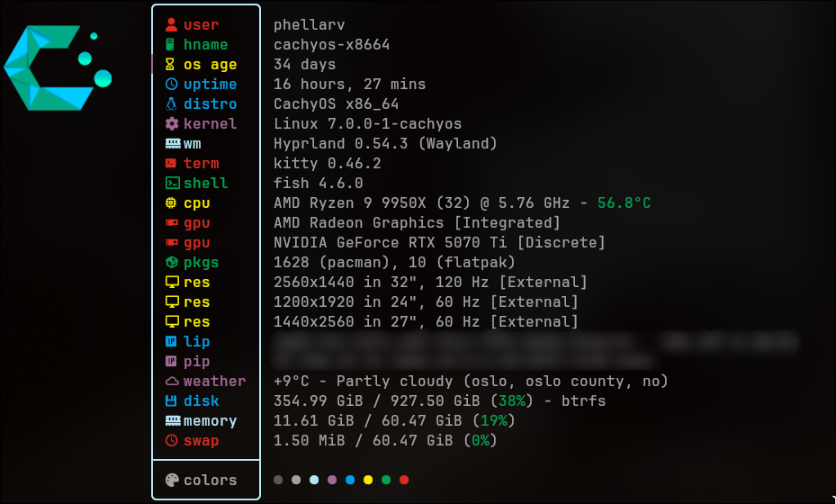
Task: Click the pip IP icon
Action: click(x=171, y=361)
